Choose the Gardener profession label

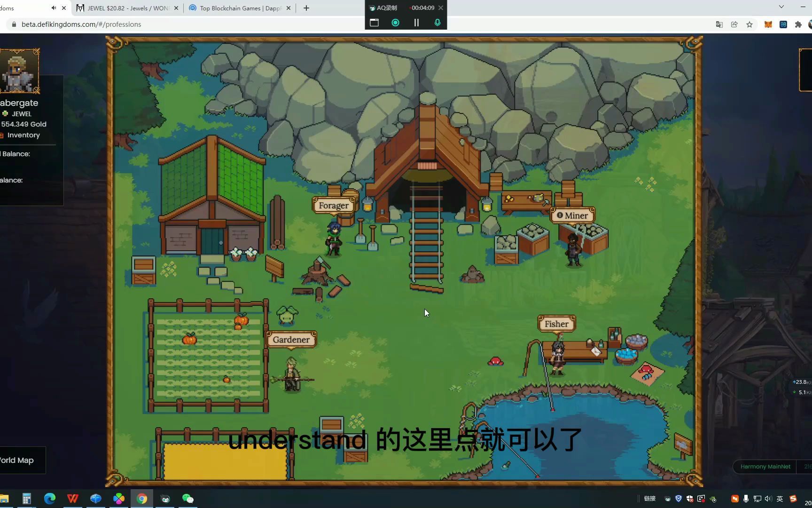coord(291,340)
